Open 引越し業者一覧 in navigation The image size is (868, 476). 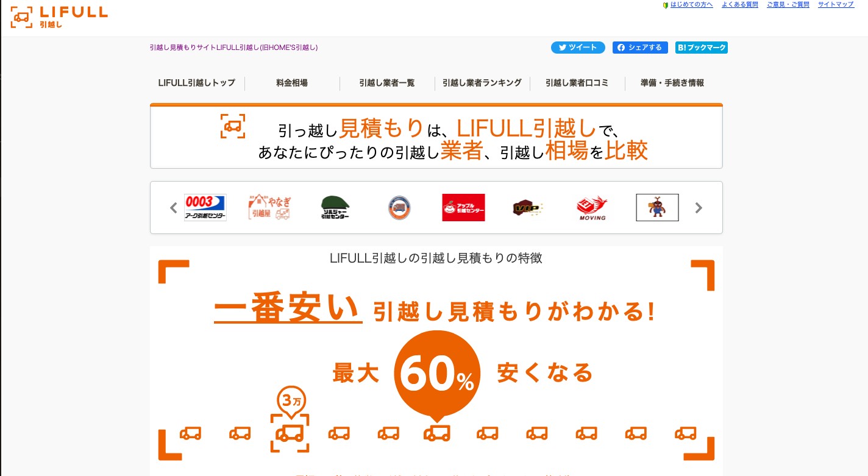(x=387, y=83)
